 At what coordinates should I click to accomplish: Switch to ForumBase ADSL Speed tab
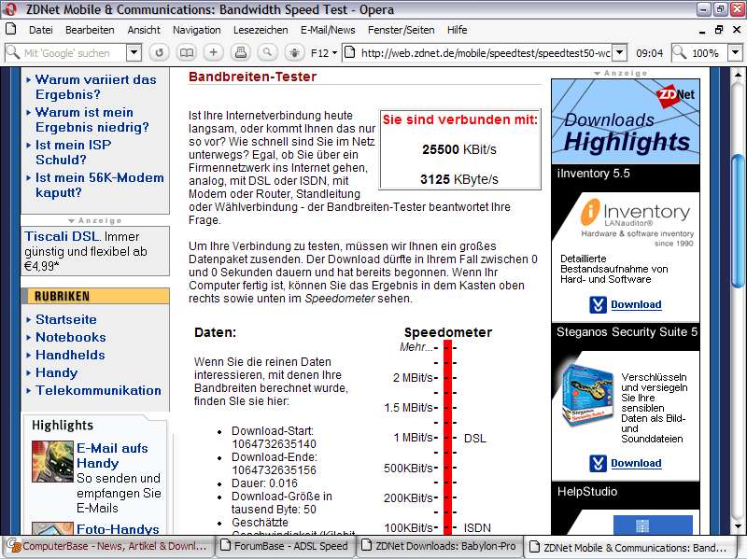coord(287,546)
